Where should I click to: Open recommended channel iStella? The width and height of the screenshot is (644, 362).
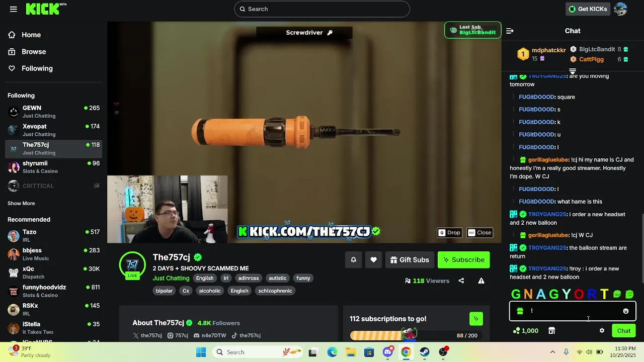click(54, 328)
